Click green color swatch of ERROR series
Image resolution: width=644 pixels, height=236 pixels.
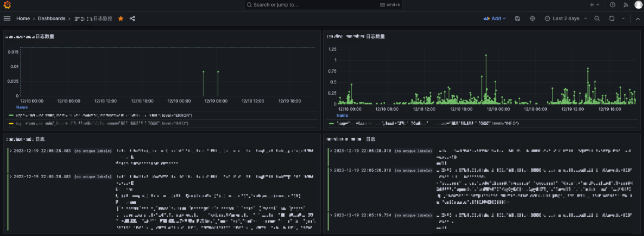pos(11,115)
